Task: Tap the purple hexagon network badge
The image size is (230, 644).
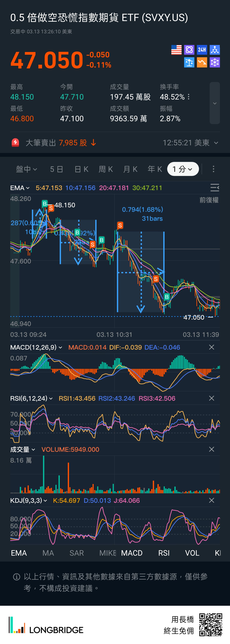Action: click(x=215, y=63)
